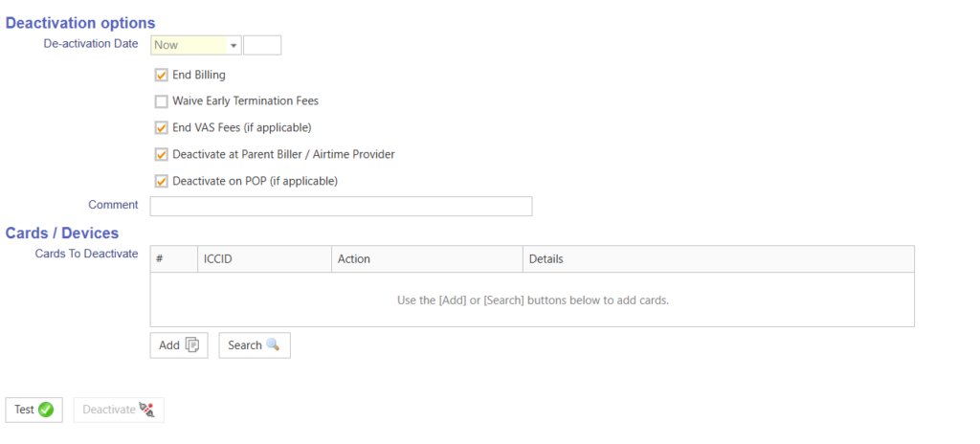
Task: Click the magnifying glass icon on Search
Action: pyautogui.click(x=273, y=345)
